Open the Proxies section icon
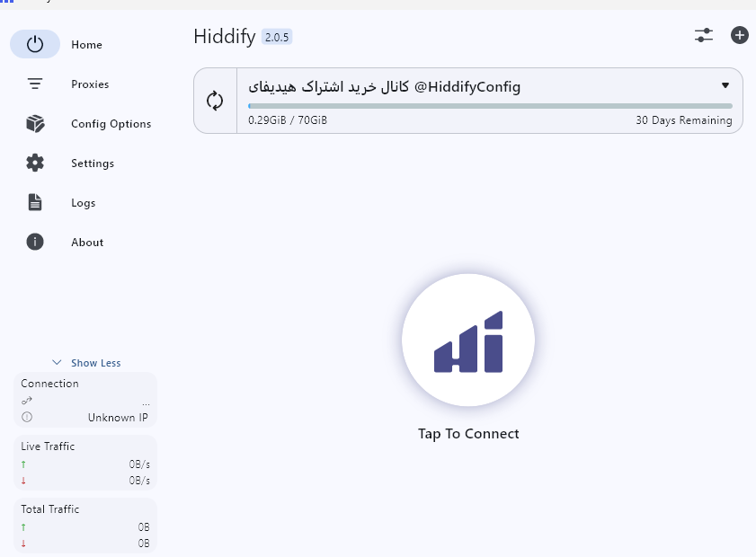 (x=34, y=84)
